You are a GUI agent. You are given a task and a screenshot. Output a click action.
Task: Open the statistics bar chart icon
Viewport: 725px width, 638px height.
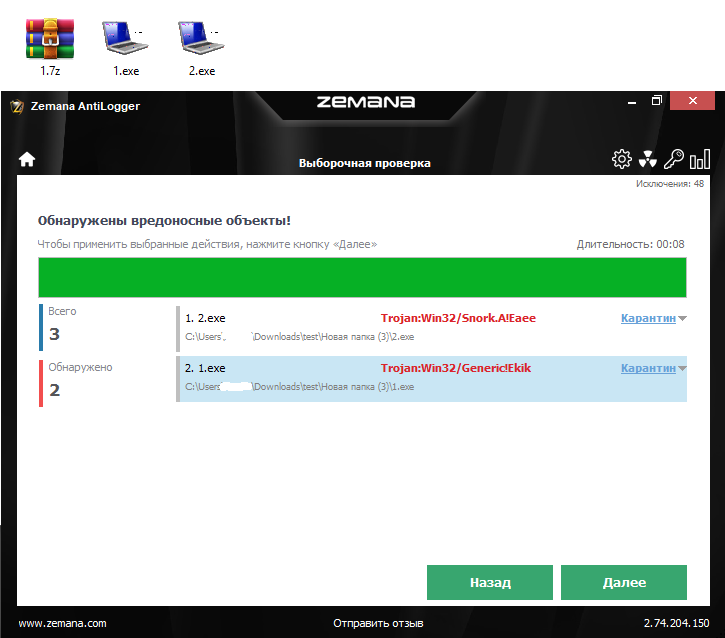700,159
